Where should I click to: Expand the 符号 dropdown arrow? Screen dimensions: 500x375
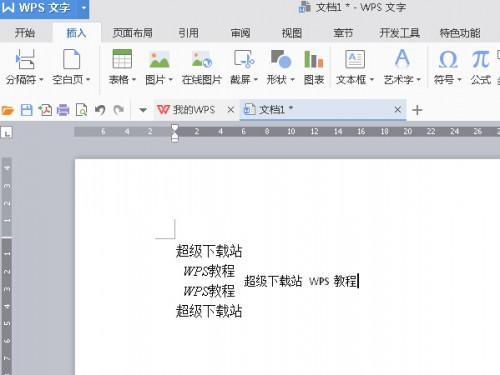[x=459, y=80]
